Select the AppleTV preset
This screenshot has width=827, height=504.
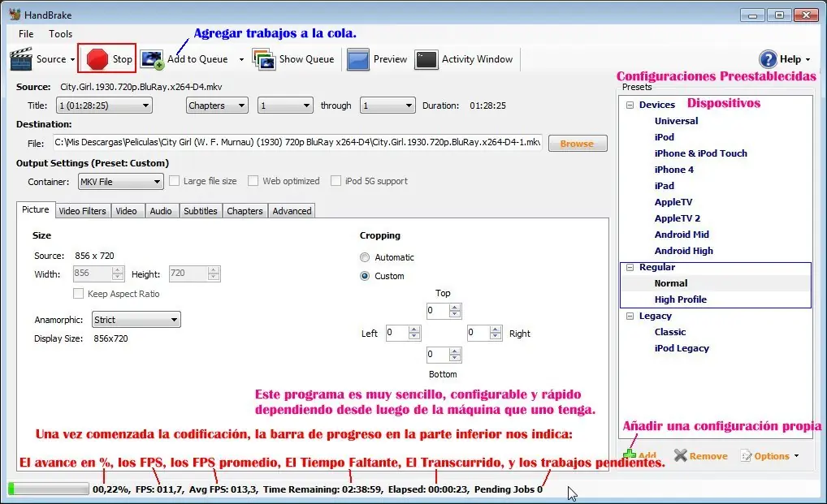(673, 202)
